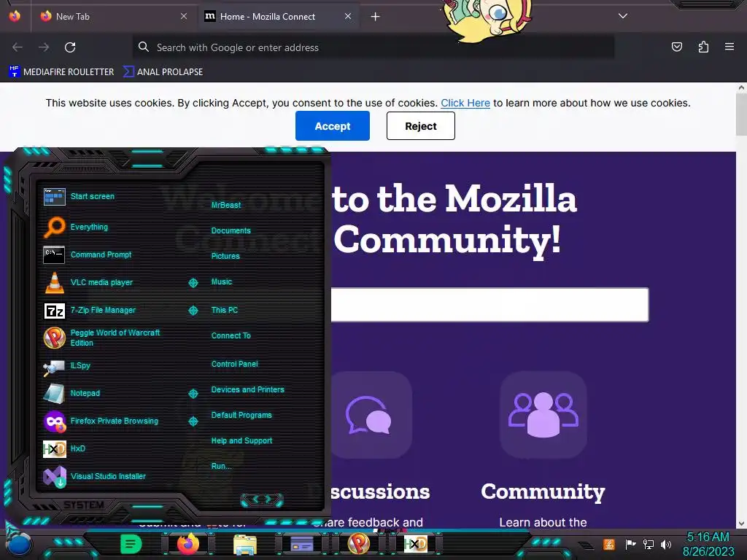Screen dimensions: 747x560
Task: Open the 7-Zip File Manager icon
Action: point(54,311)
